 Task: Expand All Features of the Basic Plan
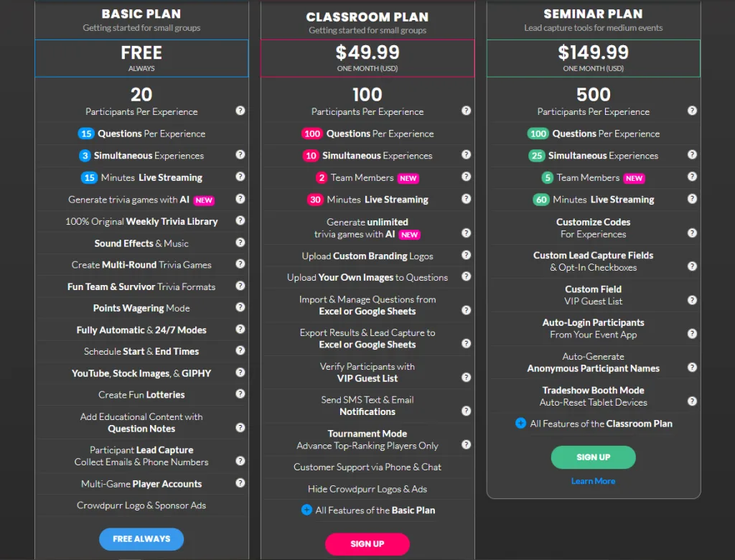pos(306,510)
